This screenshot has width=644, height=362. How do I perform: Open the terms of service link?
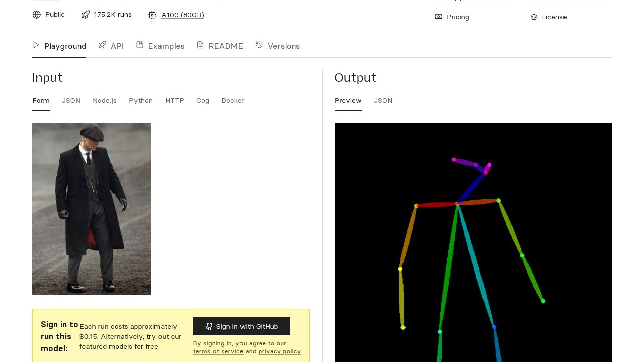click(218, 351)
